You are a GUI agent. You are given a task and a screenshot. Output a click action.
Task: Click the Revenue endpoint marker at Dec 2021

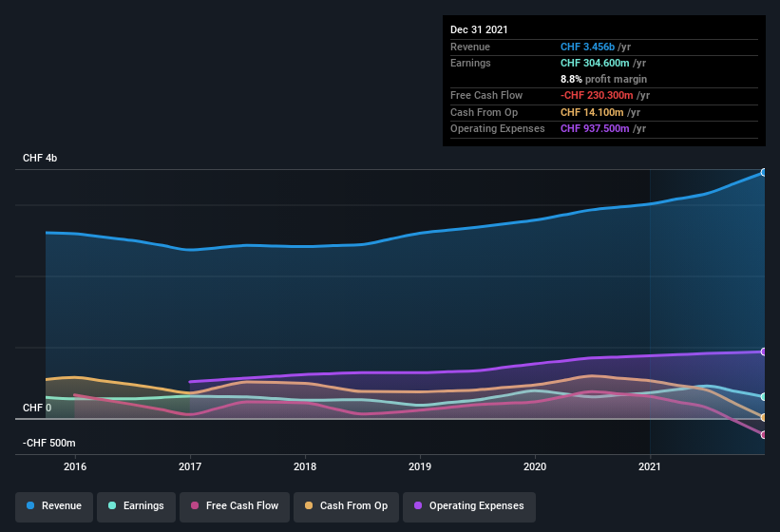(764, 173)
